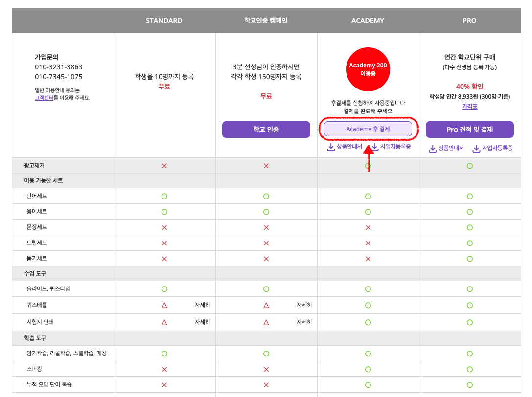Viewport: 532px width, 397px height.
Task: Click the phone number 010-7345-1075
Action: click(x=58, y=77)
